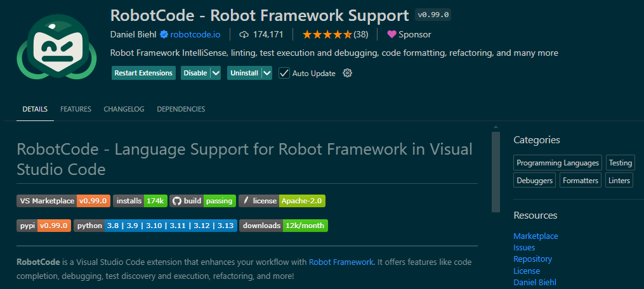The width and height of the screenshot is (644, 289).
Task: Select the Programming Languages category tag
Action: pos(558,163)
